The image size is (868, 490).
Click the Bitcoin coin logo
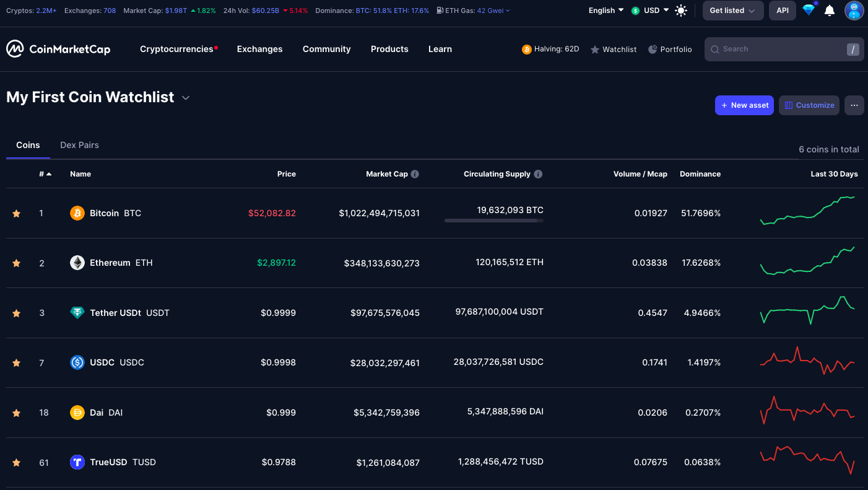[77, 213]
